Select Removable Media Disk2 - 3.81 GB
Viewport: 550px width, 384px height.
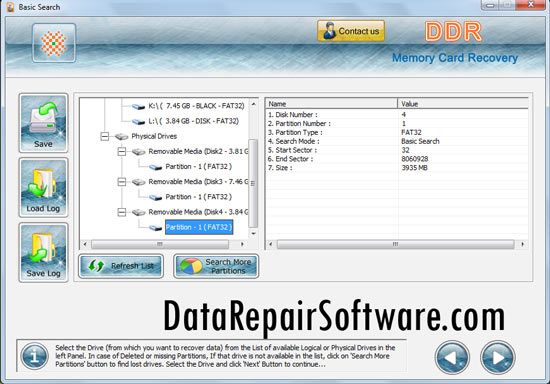pos(198,151)
